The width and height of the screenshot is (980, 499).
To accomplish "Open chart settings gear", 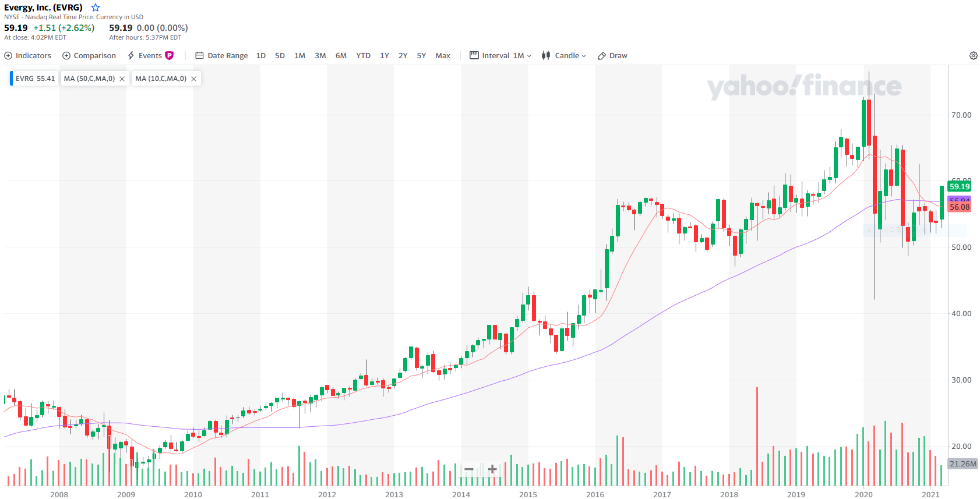I will [973, 56].
